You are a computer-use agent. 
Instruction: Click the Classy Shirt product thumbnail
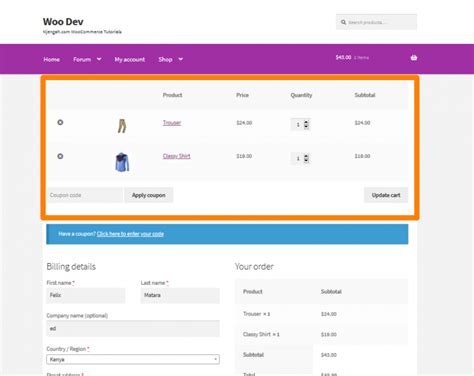[x=122, y=162]
